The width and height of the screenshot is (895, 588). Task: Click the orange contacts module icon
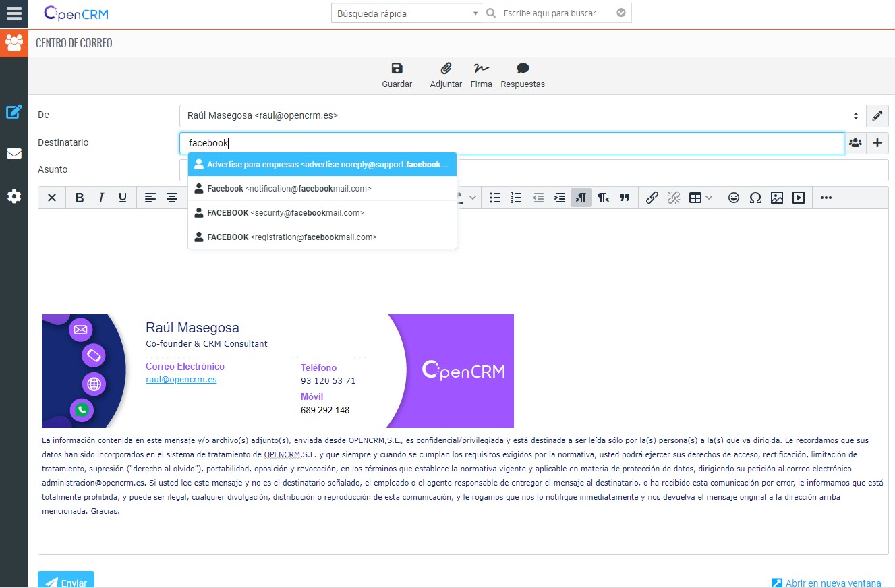[14, 43]
